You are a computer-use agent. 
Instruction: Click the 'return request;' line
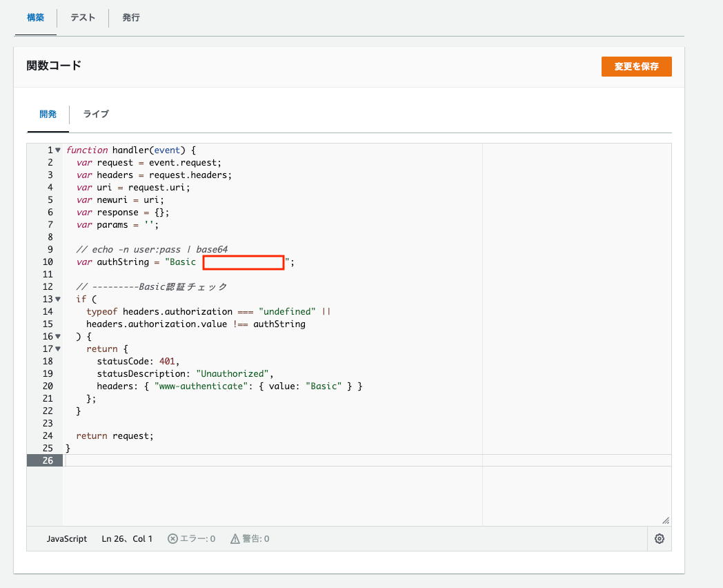point(115,435)
